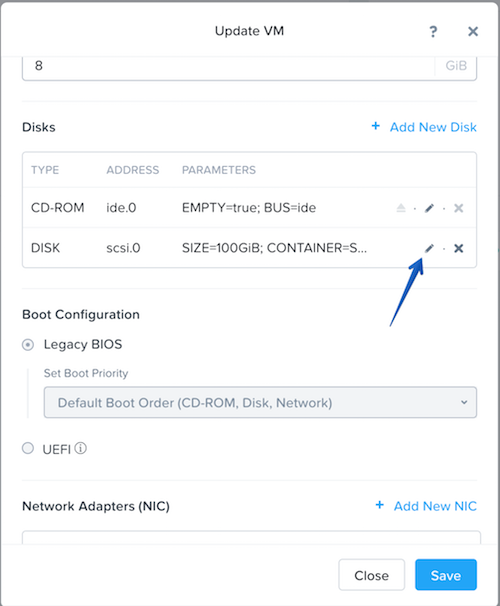Screen dimensions: 500x606
Task: Remove the CD-ROM ide.0 entry
Action: pos(459,208)
